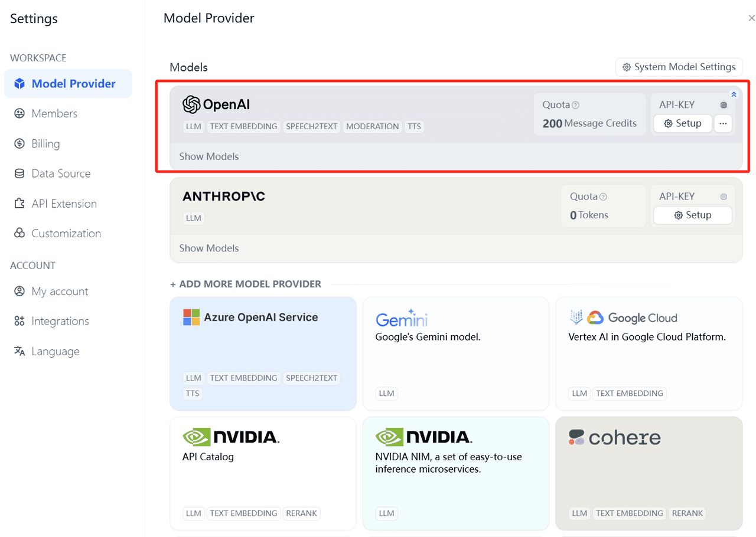Viewport: 756px width, 537px height.
Task: Click the Integrations icon under Account
Action: click(18, 320)
